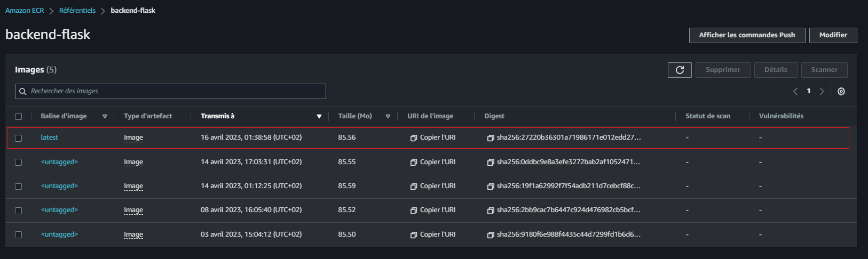The width and height of the screenshot is (868, 259).
Task: Click the Supprimer button
Action: tap(723, 70)
